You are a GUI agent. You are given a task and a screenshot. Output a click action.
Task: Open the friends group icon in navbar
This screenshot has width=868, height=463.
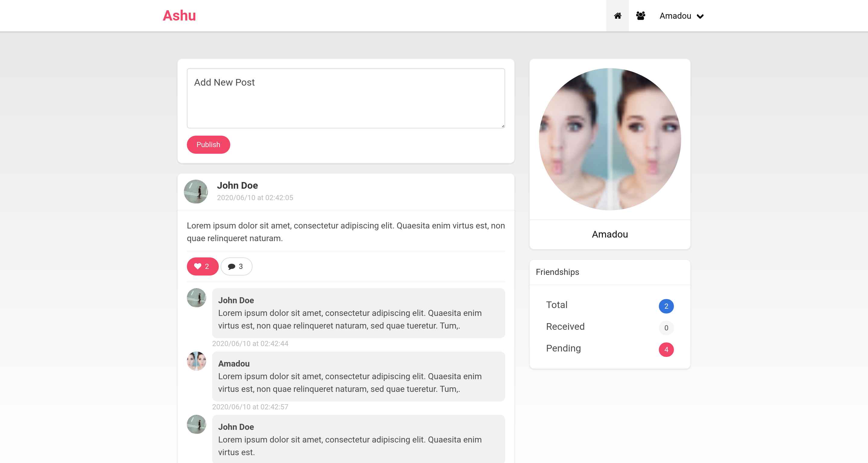coord(640,16)
